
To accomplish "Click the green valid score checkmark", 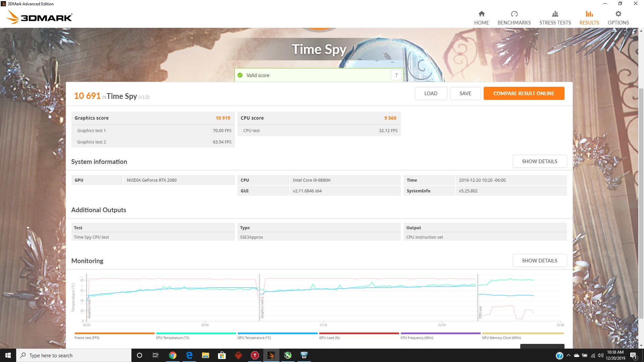I will tap(240, 75).
